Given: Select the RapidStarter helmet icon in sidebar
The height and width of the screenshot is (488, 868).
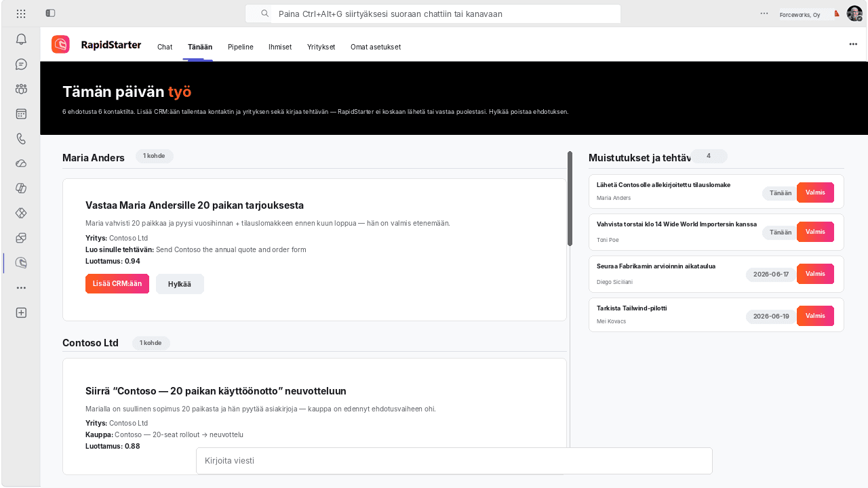Looking at the screenshot, I should 21,262.
